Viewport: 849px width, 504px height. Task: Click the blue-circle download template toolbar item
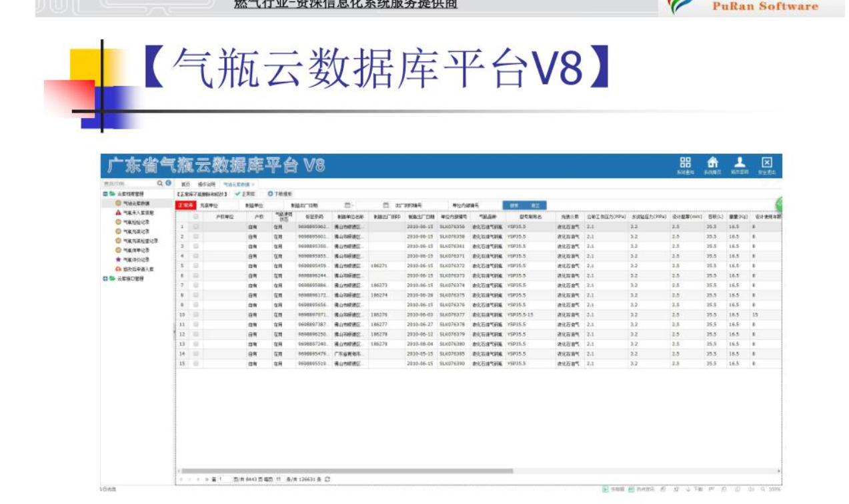click(280, 193)
